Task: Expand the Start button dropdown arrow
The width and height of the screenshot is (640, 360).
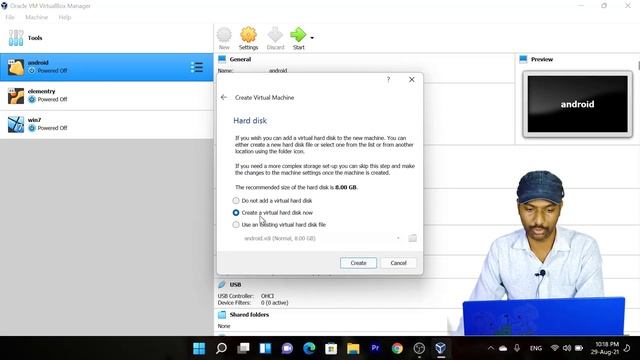Action: click(312, 38)
